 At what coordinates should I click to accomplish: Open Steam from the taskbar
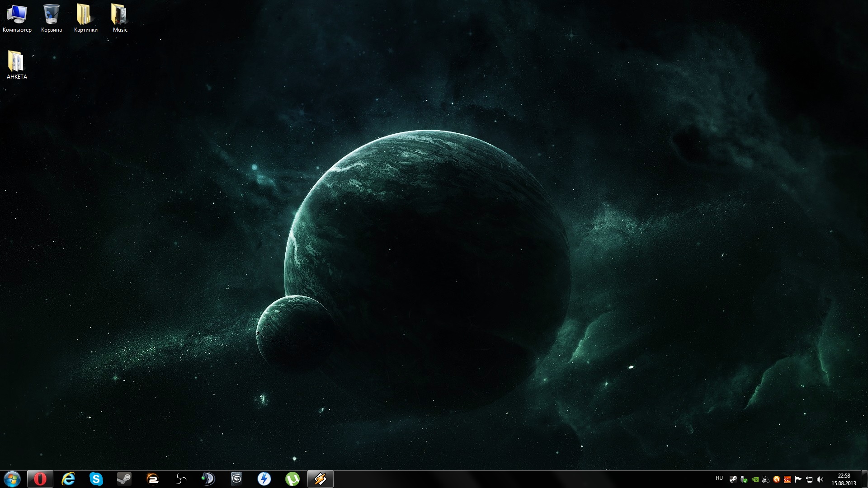[x=124, y=479]
